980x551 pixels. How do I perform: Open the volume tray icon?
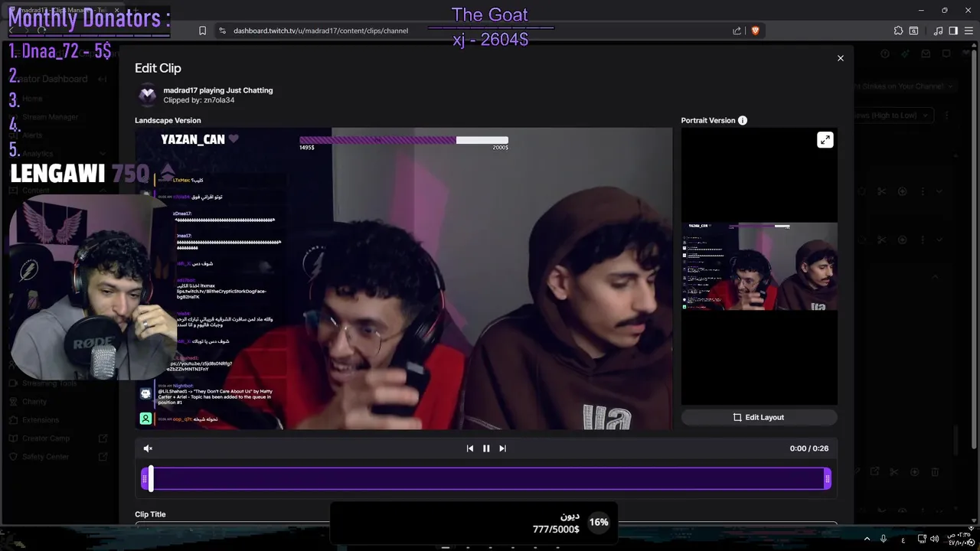coord(936,539)
